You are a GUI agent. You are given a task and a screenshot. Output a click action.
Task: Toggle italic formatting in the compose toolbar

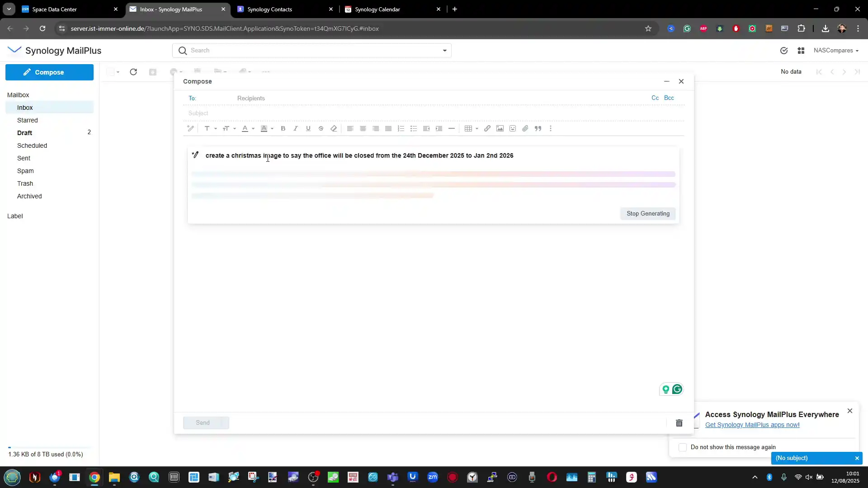click(296, 129)
